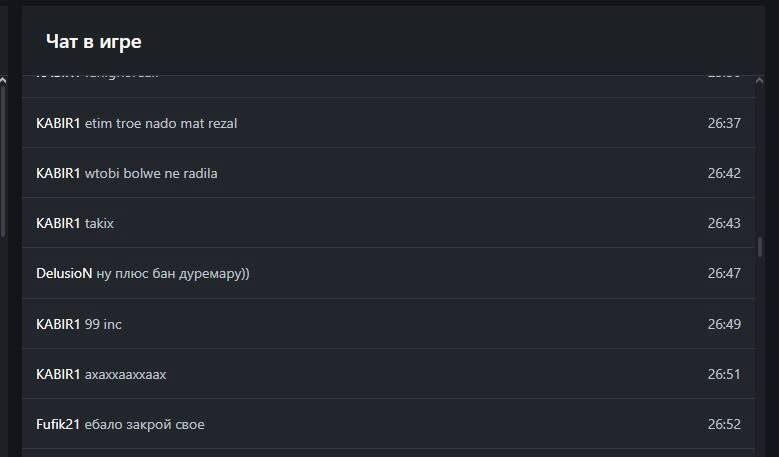Click the "Чат в игре" panel header
Screen dimensions: 779x457
pos(94,41)
